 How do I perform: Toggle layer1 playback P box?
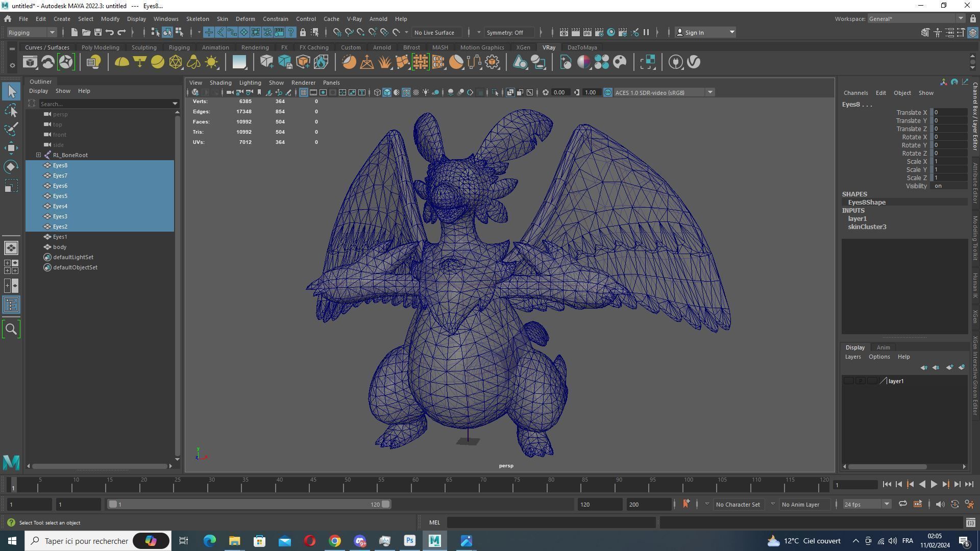click(x=861, y=381)
